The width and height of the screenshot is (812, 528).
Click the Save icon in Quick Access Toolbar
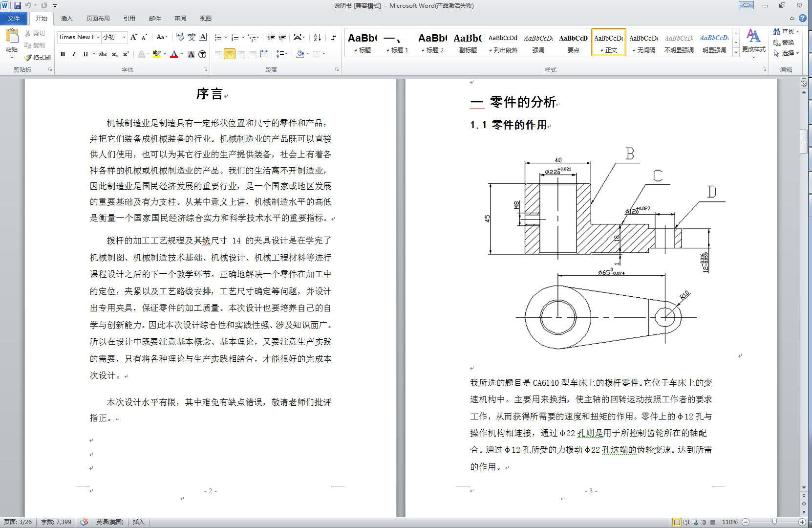(18, 5)
